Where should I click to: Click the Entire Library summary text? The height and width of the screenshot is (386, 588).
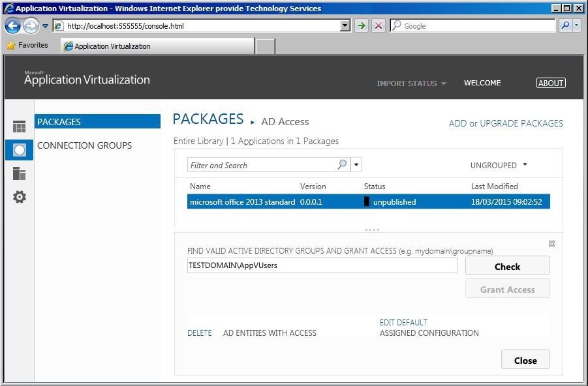(256, 141)
